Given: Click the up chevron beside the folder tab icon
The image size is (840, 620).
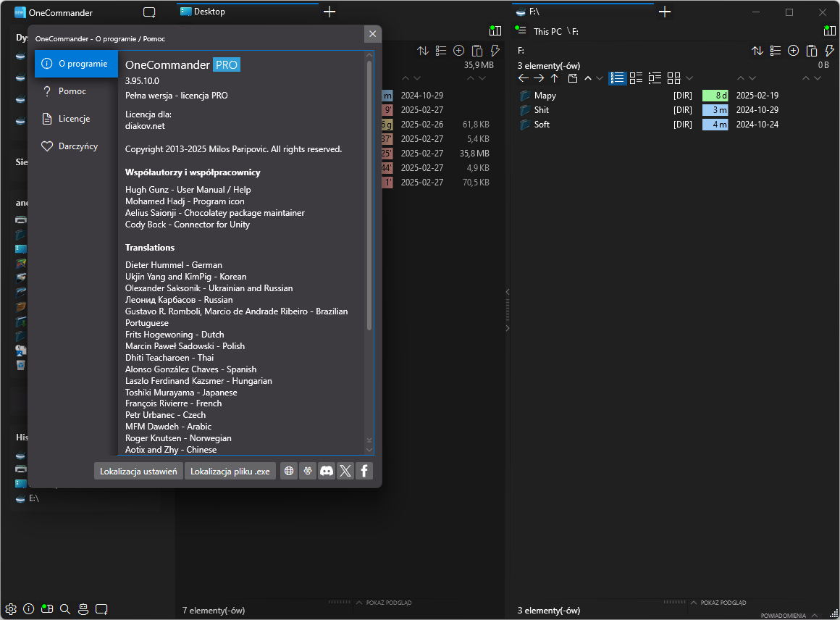Looking at the screenshot, I should click(588, 78).
